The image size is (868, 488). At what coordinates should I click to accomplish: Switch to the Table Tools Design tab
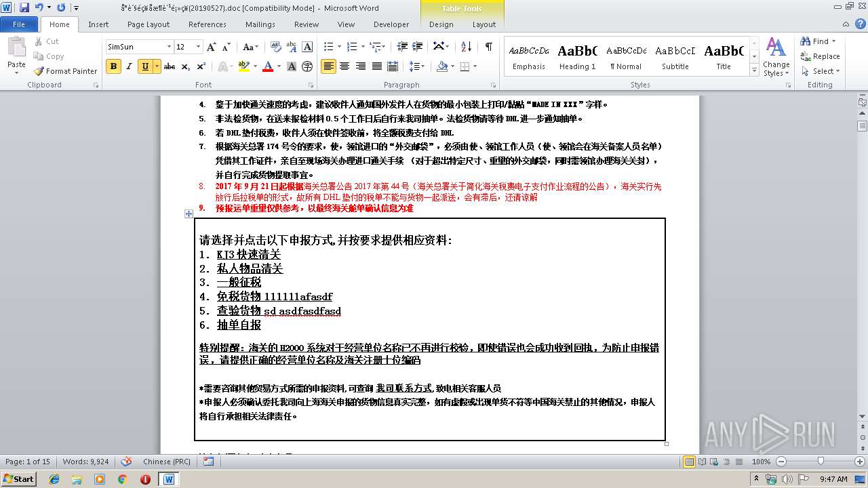441,24
